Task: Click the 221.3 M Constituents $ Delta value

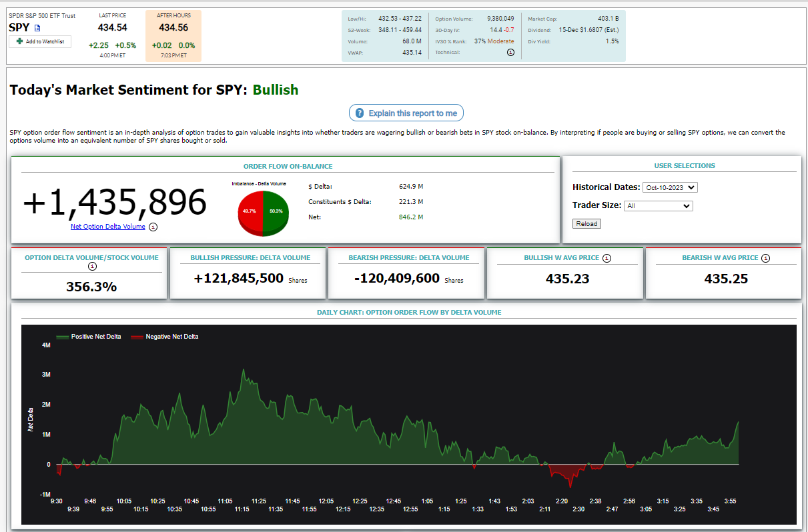Action: 410,201
